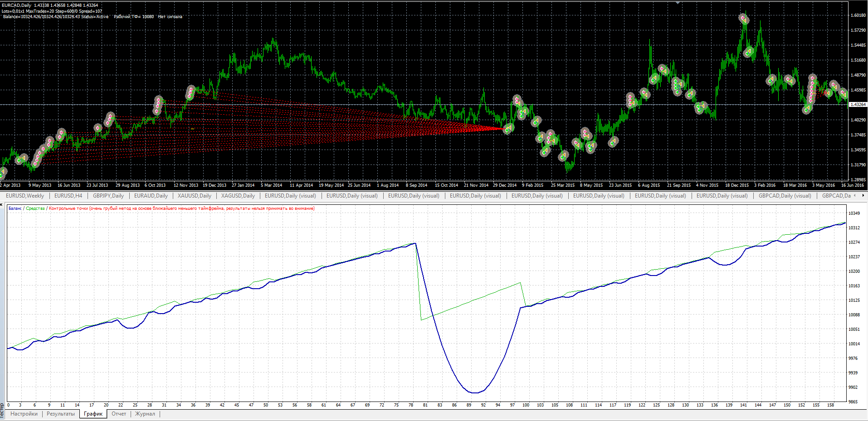Image resolution: width=868 pixels, height=421 pixels.
Task: Click the Средства legend label
Action: [35, 208]
